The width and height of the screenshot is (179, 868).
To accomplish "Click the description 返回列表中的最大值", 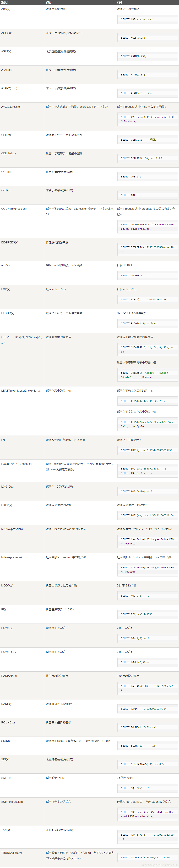I will click(x=58, y=337).
